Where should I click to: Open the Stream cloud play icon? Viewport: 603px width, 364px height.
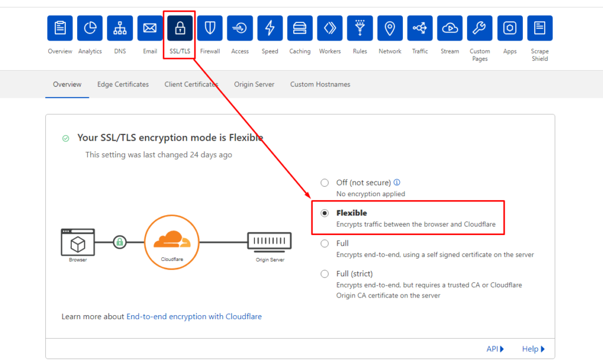coord(450,28)
